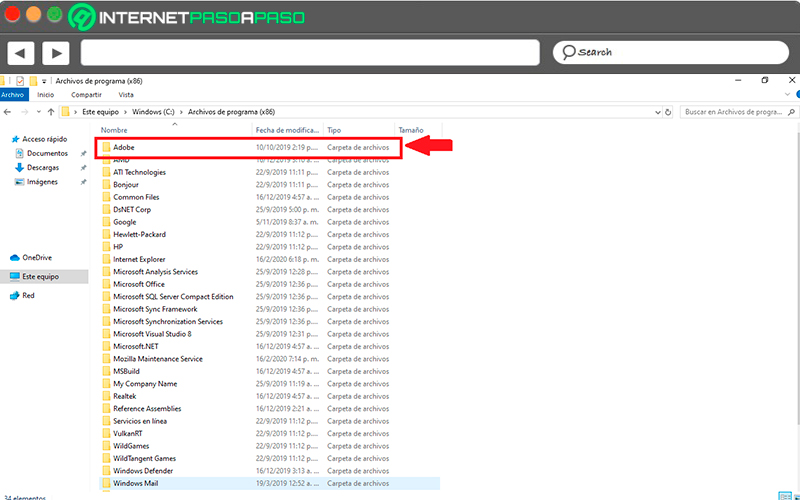Open the recent locations dropdown chevron
This screenshot has height=500, width=800.
[39, 112]
